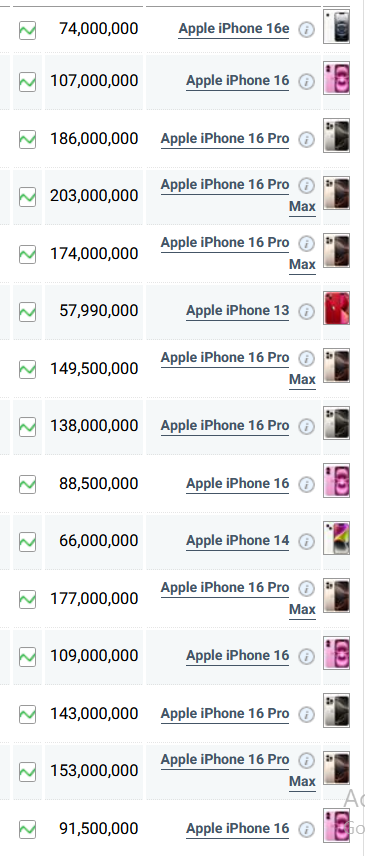Screen dimensions: 365x856
Task: Open chart icon next to 66,000,000
Action: click(27, 542)
